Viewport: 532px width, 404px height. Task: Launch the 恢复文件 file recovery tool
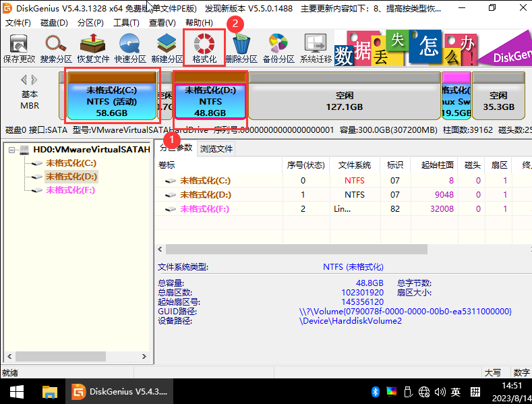pyautogui.click(x=93, y=48)
